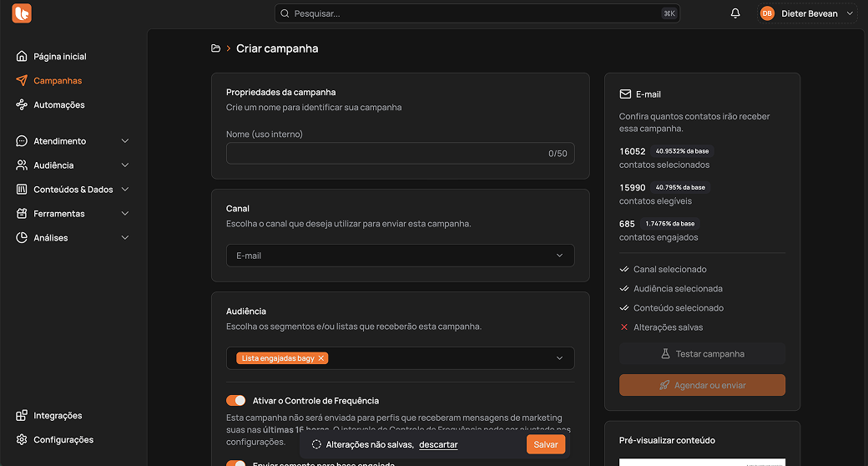The width and height of the screenshot is (868, 466).
Task: Click the notification bell icon
Action: 735,13
